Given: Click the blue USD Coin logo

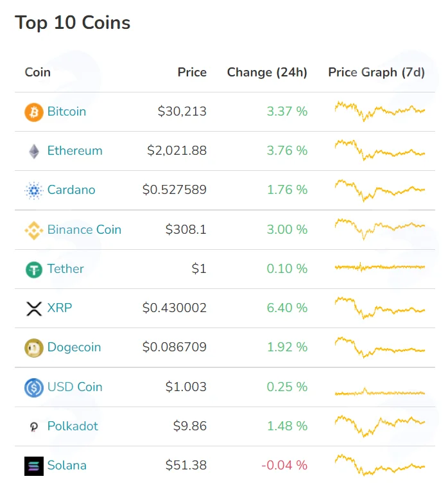Looking at the screenshot, I should pyautogui.click(x=34, y=387).
